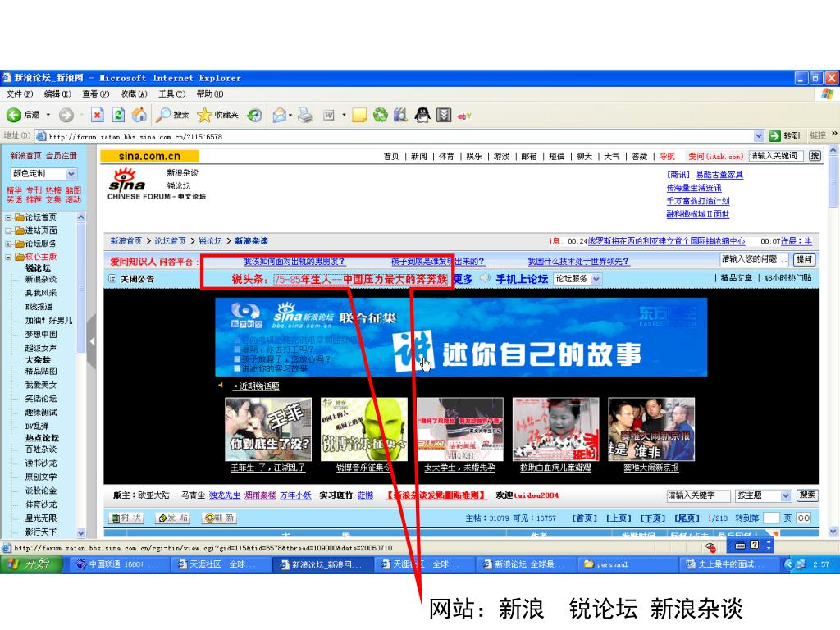
Task: Open 笑话论坛 in left tree
Action: [x=41, y=399]
